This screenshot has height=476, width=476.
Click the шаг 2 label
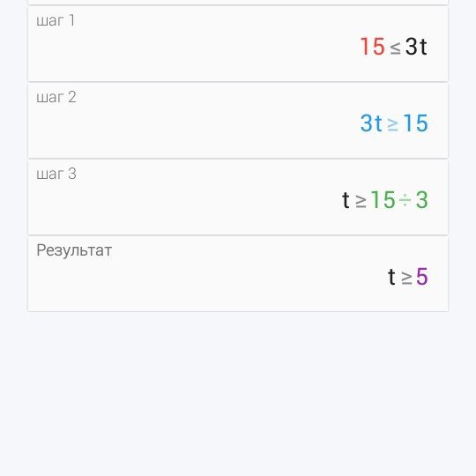[56, 98]
